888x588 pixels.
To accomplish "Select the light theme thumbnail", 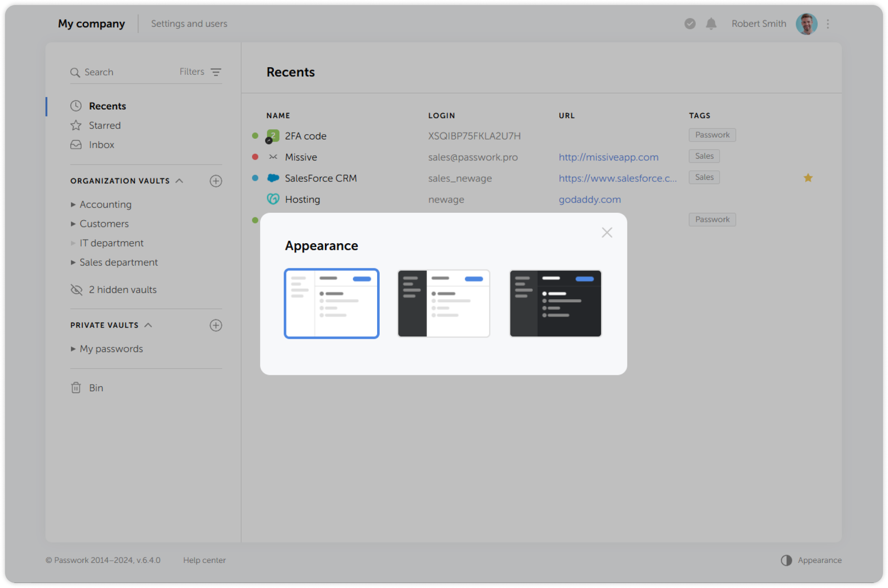I will tap(332, 303).
